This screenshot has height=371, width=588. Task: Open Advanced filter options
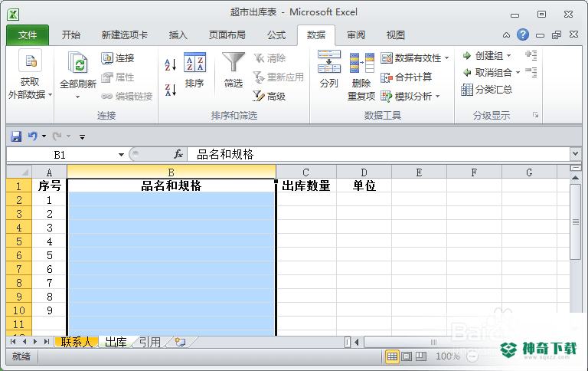pyautogui.click(x=269, y=97)
